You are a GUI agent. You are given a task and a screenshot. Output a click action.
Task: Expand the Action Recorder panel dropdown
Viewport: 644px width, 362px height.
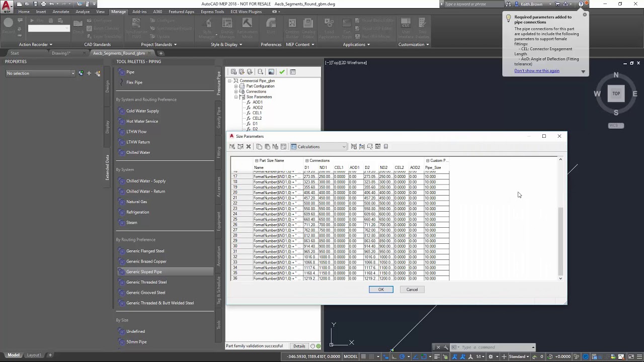point(36,45)
